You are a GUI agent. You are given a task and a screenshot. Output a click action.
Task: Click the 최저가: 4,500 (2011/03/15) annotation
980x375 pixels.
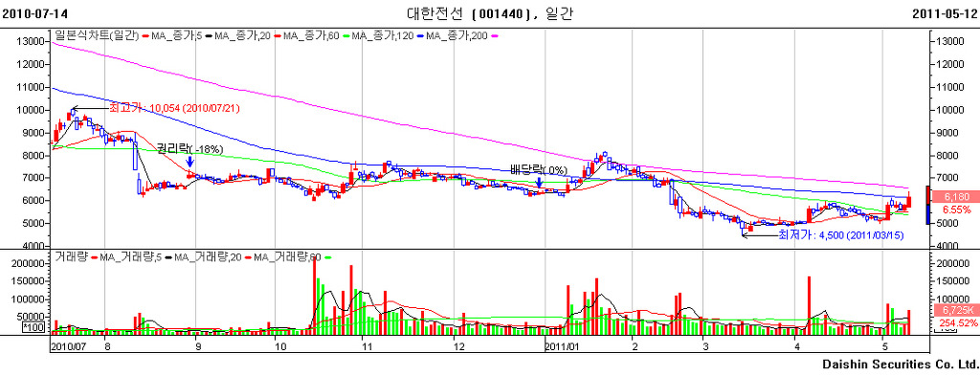click(840, 235)
